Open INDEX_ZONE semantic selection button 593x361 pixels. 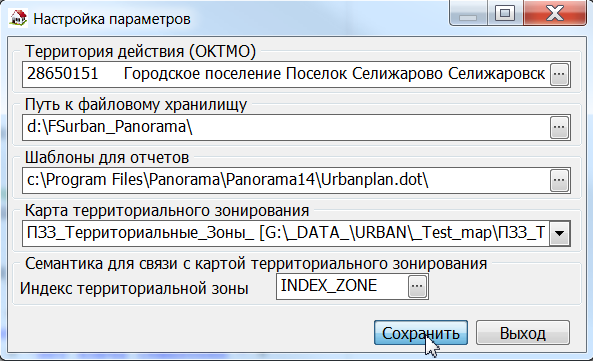[417, 286]
